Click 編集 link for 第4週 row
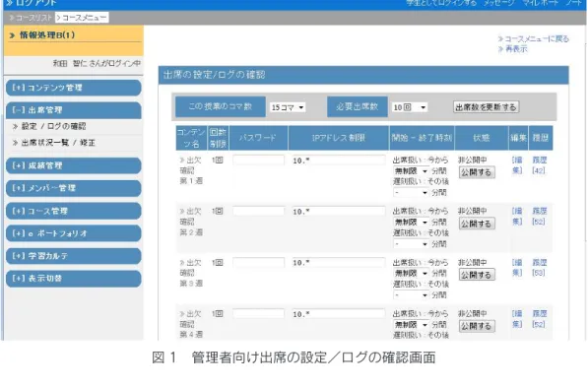The width and height of the screenshot is (588, 387). click(517, 319)
